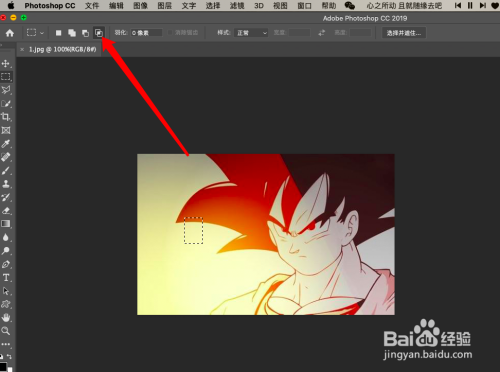Select the Type tool
Image resolution: width=500 pixels, height=372 pixels.
(6, 278)
